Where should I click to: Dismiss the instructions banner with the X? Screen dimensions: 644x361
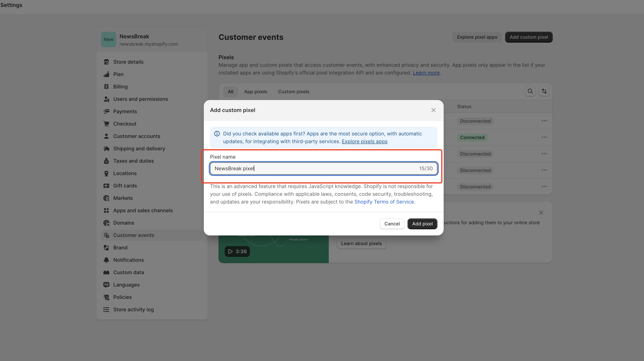(541, 212)
